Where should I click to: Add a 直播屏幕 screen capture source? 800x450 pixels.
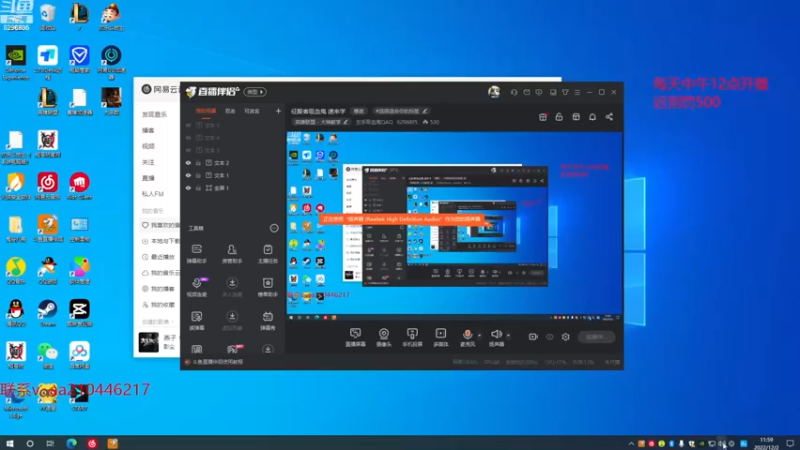pyautogui.click(x=355, y=337)
